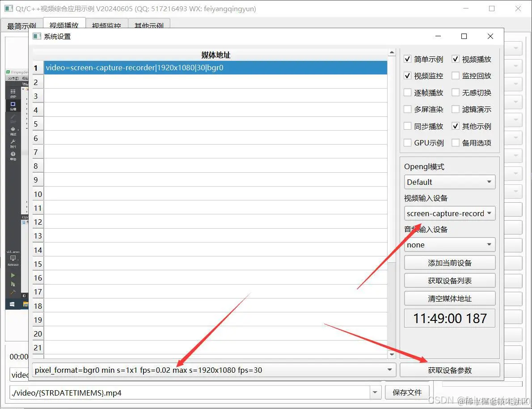Click the 添加当前设备 button
The image size is (532, 409).
[450, 263]
